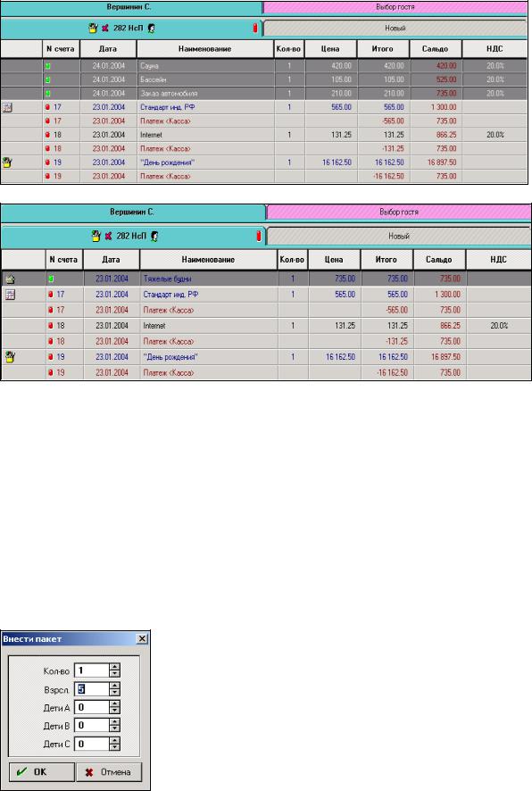
Task: Click -565.00 total in the upper table
Action: click(394, 121)
